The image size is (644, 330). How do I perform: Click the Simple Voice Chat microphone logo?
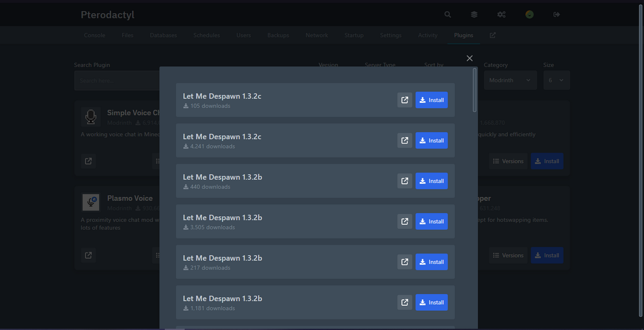pyautogui.click(x=91, y=116)
